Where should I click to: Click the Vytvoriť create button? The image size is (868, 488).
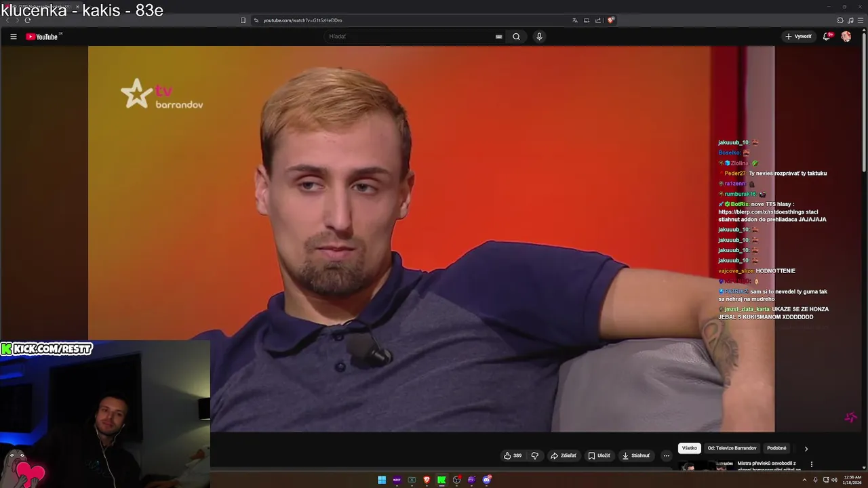798,37
